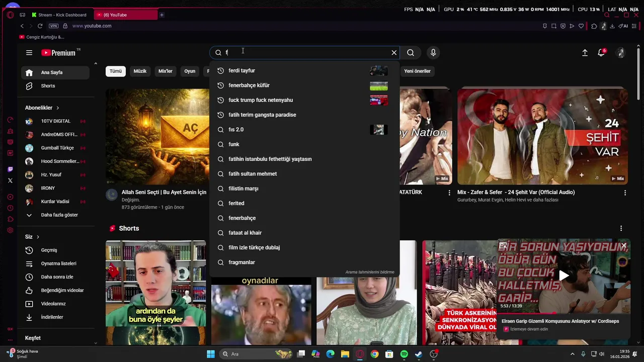
Task: Choose "fatih terim gangsta paradise" suggestion
Action: (x=304, y=115)
